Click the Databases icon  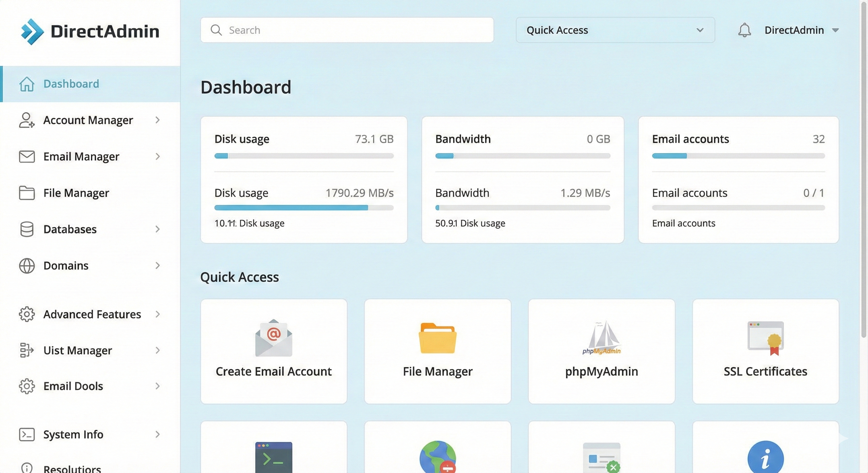point(26,229)
